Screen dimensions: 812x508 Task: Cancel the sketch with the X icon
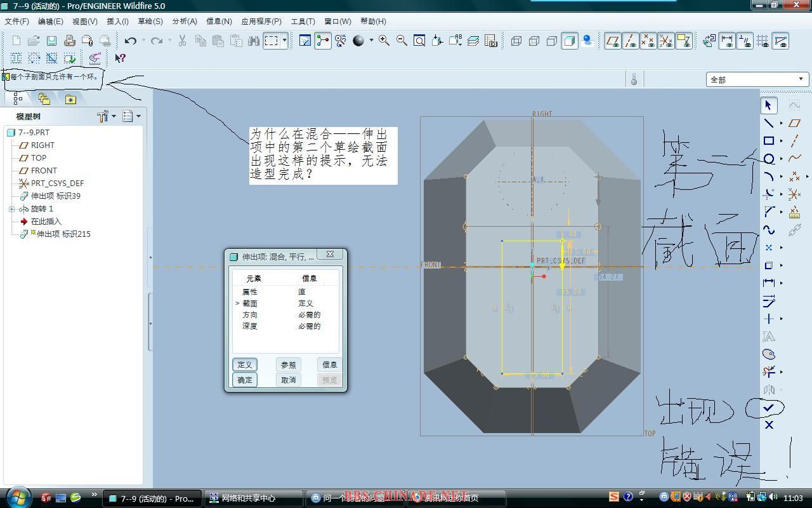click(x=769, y=425)
